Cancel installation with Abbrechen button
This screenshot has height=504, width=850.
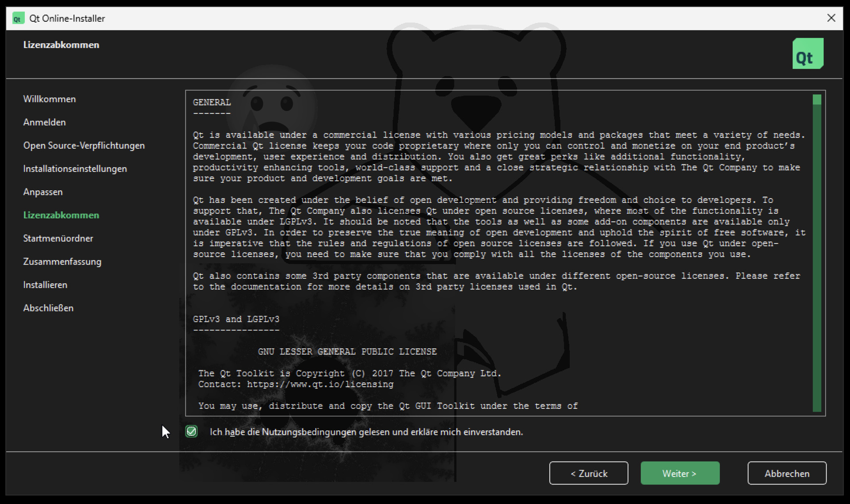click(x=787, y=473)
